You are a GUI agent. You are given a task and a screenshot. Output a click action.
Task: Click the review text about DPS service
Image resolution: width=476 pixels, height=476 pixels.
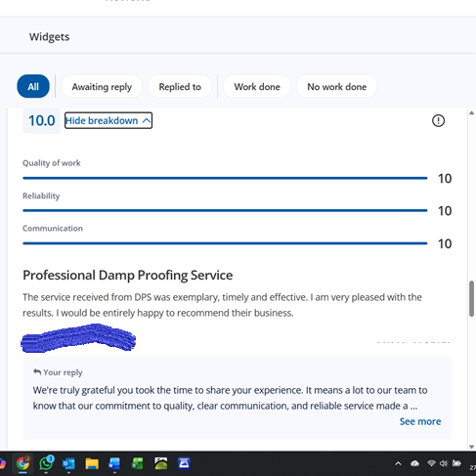coord(222,305)
